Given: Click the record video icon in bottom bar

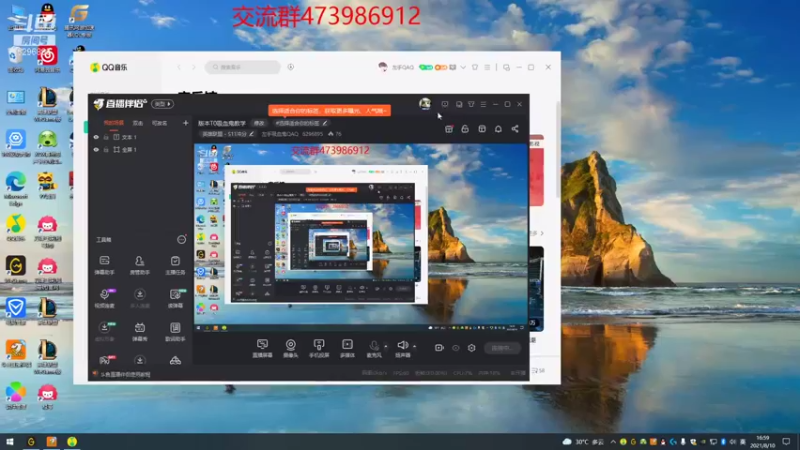Looking at the screenshot, I should point(439,348).
